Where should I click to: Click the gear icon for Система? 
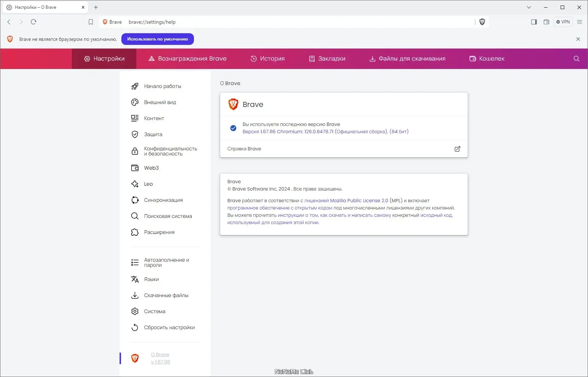click(x=135, y=311)
